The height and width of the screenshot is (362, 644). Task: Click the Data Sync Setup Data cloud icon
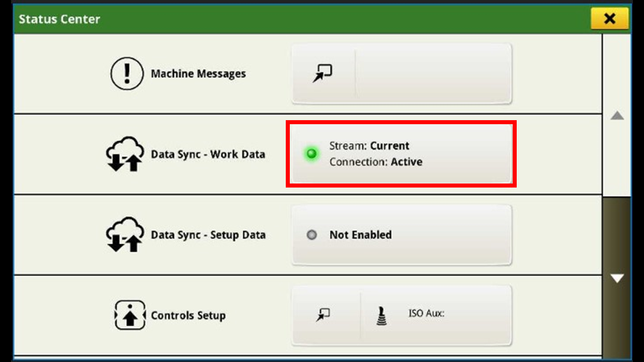tap(124, 234)
